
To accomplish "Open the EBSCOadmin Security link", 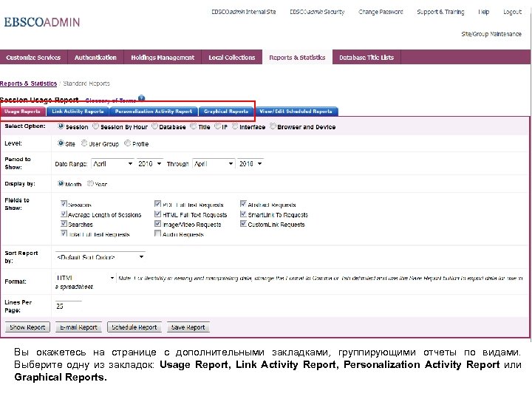I will point(317,12).
